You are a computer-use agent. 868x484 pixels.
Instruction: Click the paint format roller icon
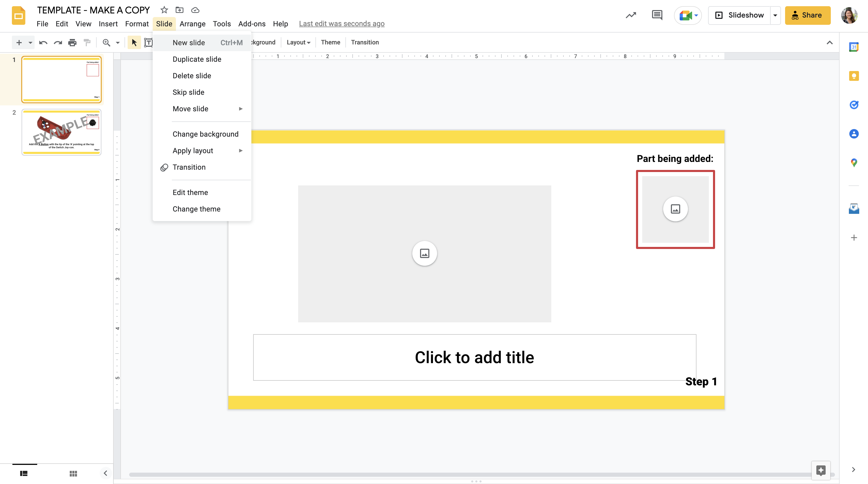click(87, 42)
